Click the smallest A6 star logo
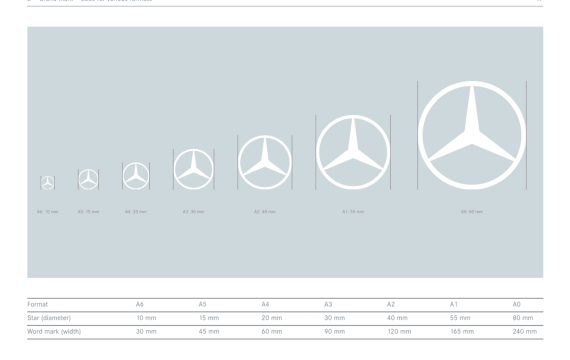 [48, 183]
